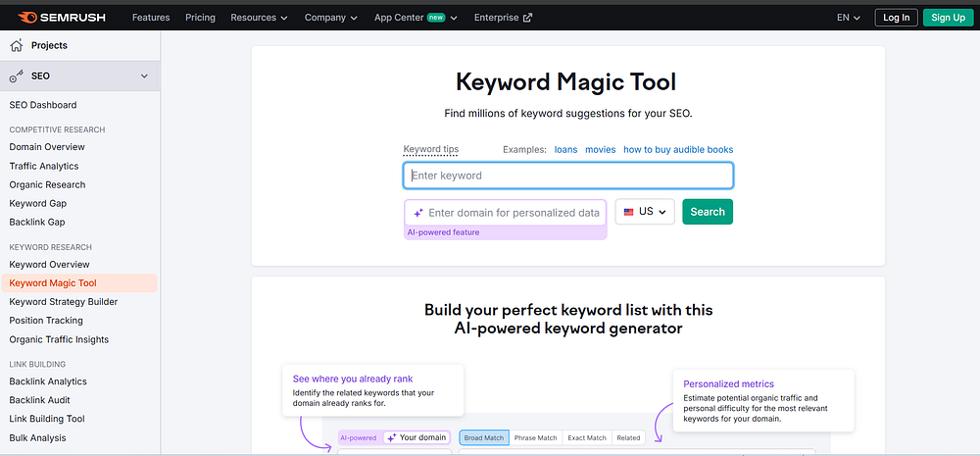
Task: Open Traffic Analytics in sidebar
Action: [44, 166]
